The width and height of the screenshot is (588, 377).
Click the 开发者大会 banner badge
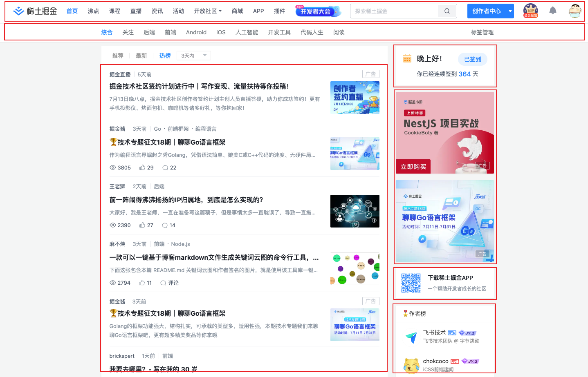(x=318, y=11)
